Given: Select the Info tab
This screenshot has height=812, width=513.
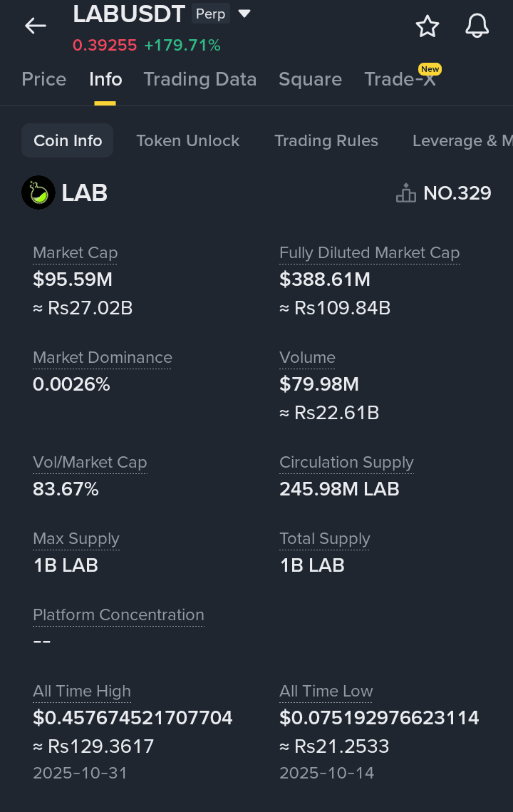Looking at the screenshot, I should (x=105, y=79).
